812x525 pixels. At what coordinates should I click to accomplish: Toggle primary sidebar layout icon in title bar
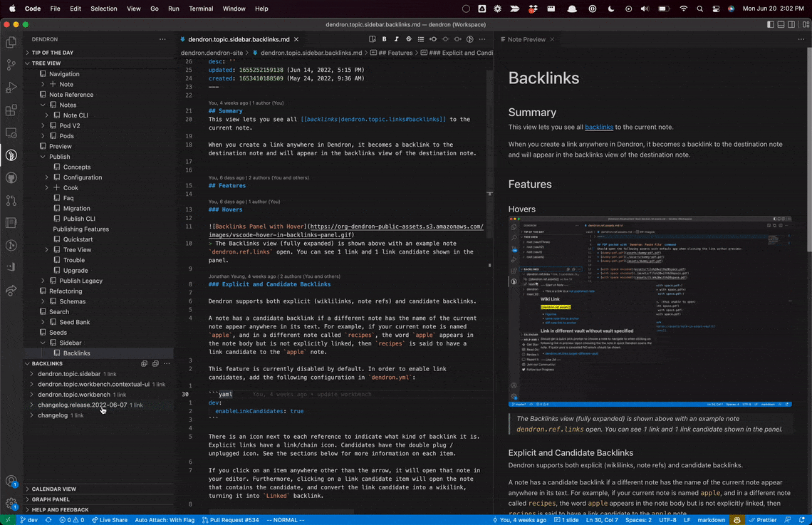771,24
